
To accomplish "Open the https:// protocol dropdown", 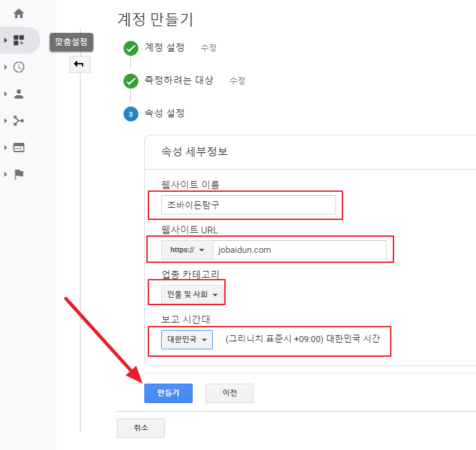I will pos(187,250).
